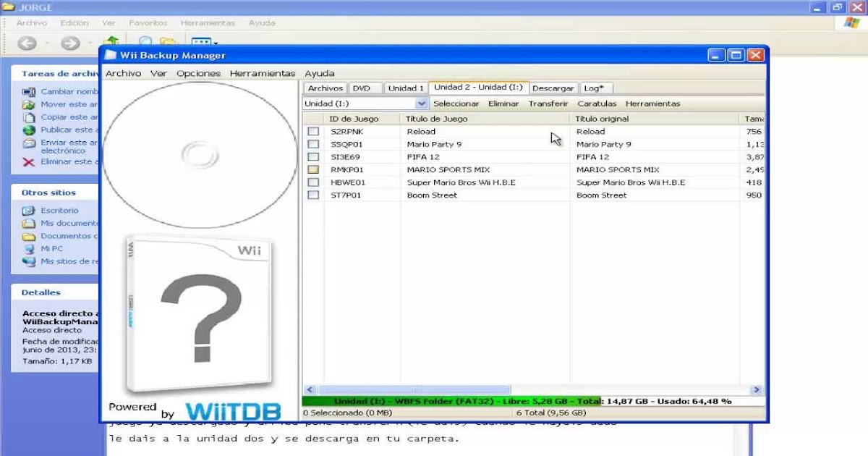Check the box for ST7P01 Boom Street
868x456 pixels.
[x=313, y=195]
